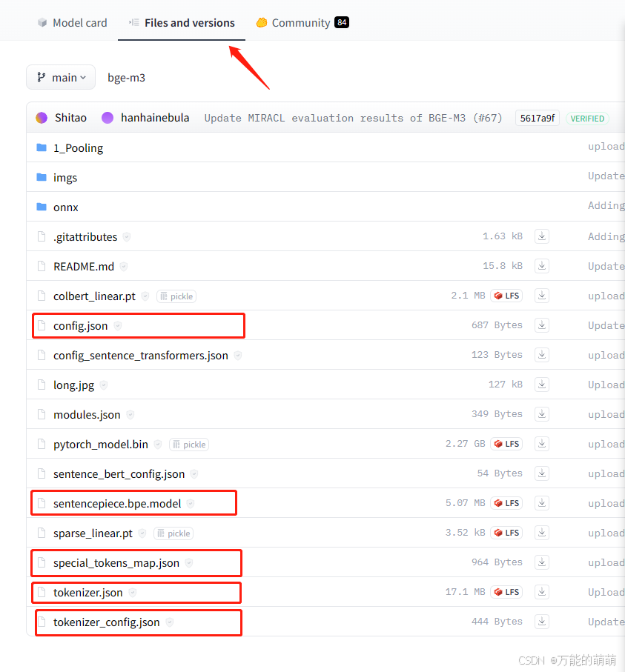Download colbert_linear.pt using its download icon
The width and height of the screenshot is (625, 672).
(x=542, y=296)
